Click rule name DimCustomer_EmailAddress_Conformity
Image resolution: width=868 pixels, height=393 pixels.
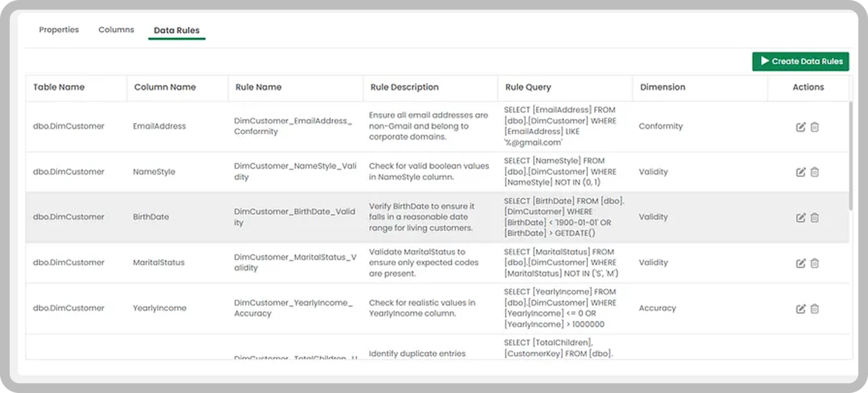point(293,126)
